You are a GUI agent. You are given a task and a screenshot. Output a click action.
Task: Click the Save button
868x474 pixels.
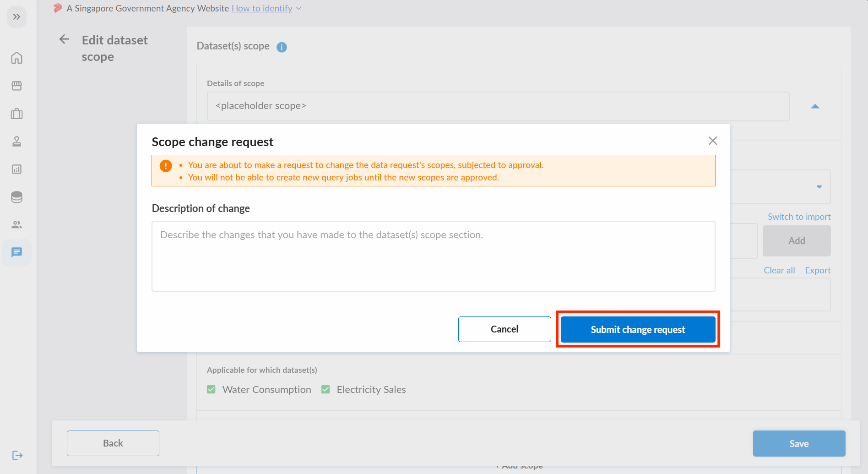(799, 443)
